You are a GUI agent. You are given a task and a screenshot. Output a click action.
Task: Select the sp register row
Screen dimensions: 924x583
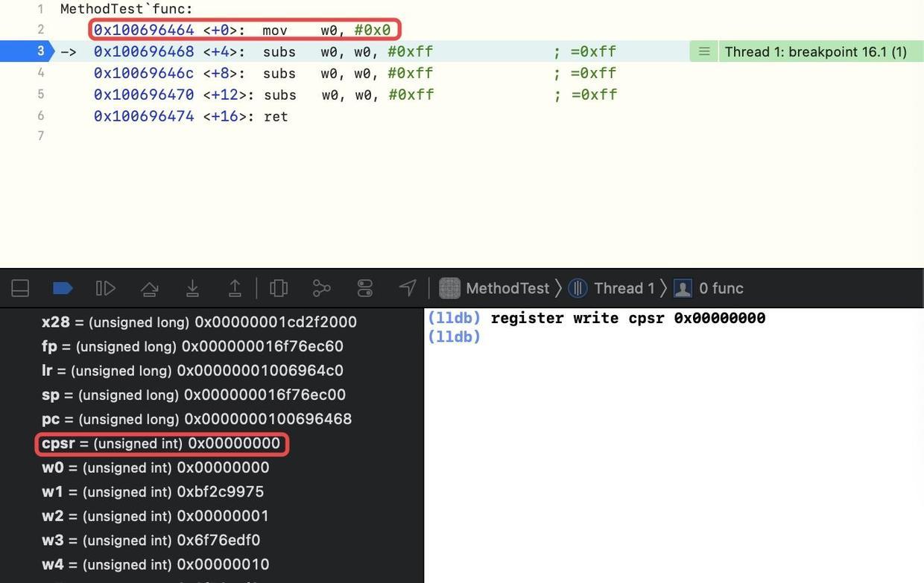click(194, 395)
